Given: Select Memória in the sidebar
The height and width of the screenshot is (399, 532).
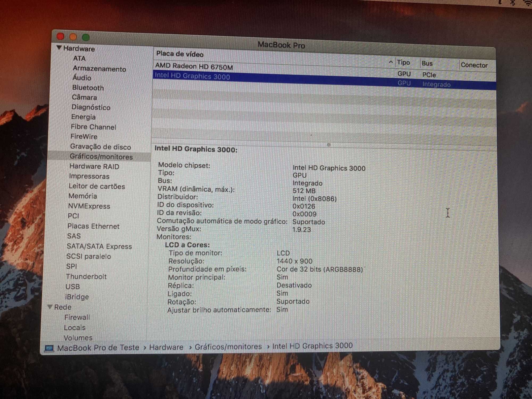Looking at the screenshot, I should (x=82, y=196).
